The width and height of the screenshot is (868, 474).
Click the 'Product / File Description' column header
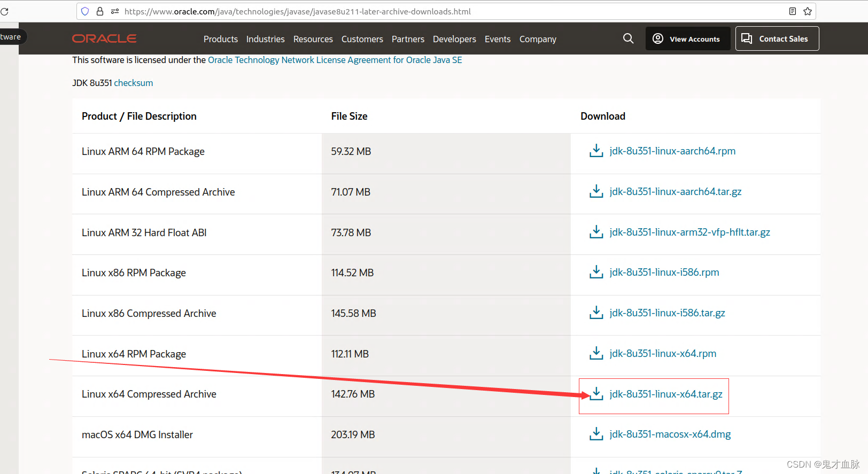coord(139,116)
